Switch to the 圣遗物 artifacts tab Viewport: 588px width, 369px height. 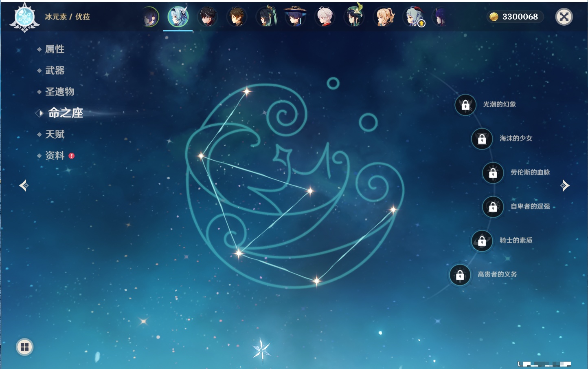click(x=59, y=92)
